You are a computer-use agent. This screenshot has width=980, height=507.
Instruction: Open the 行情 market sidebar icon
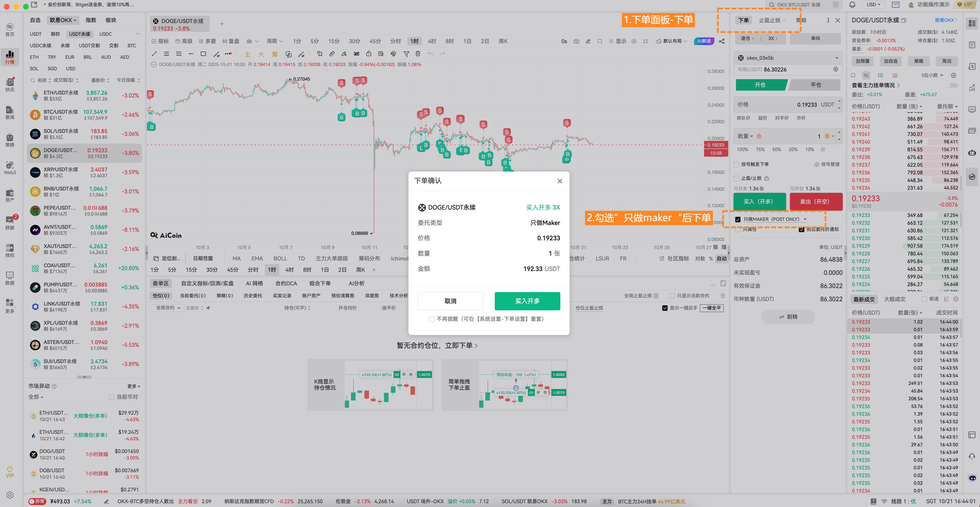point(10,57)
